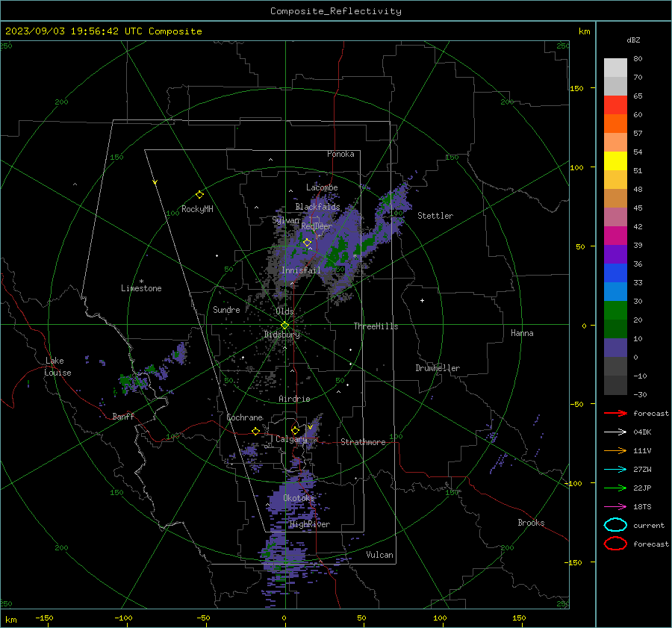Choose the magenta 42–39 dBZ swatch

click(x=615, y=235)
